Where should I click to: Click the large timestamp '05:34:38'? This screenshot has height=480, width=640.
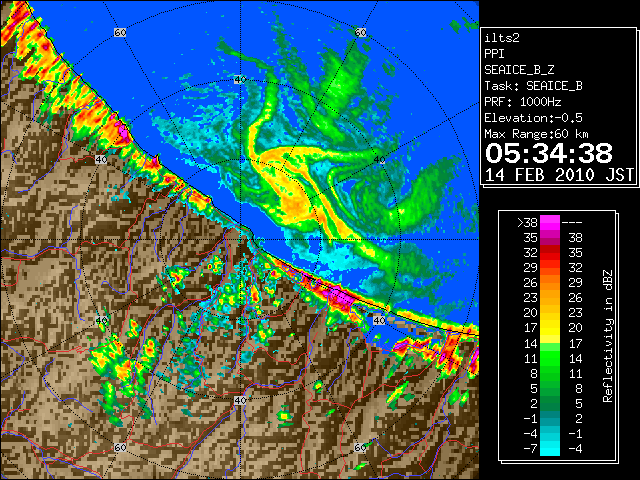click(549, 153)
